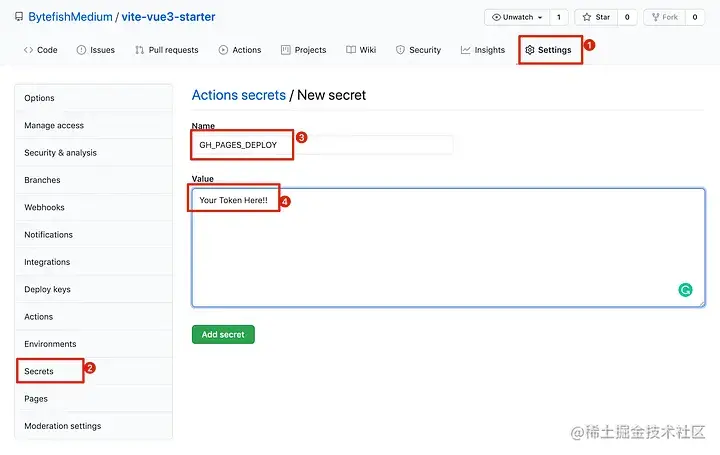Open the Code tab
This screenshot has height=455, width=720.
40,50
